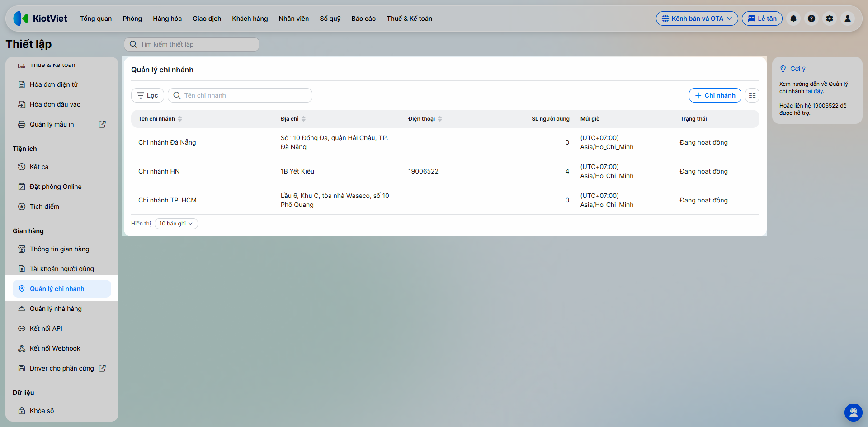Click the Trạng thái column header

[x=693, y=119]
